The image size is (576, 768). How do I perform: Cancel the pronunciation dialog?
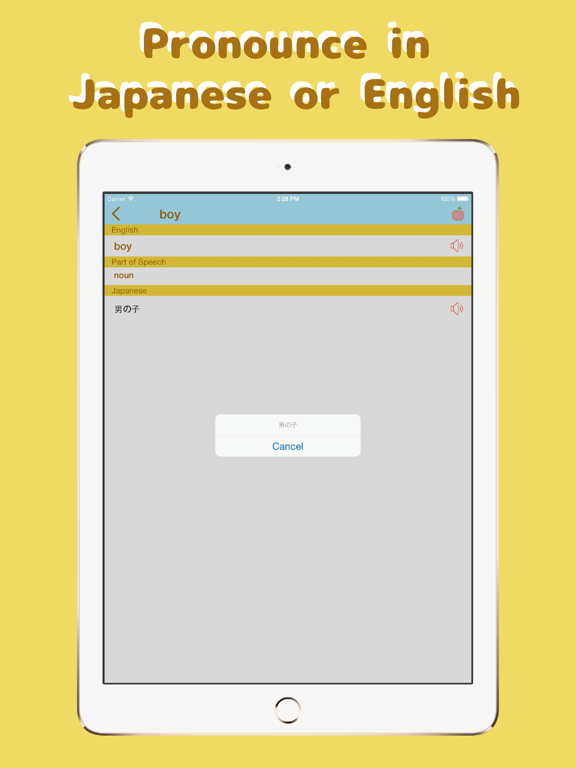[288, 446]
